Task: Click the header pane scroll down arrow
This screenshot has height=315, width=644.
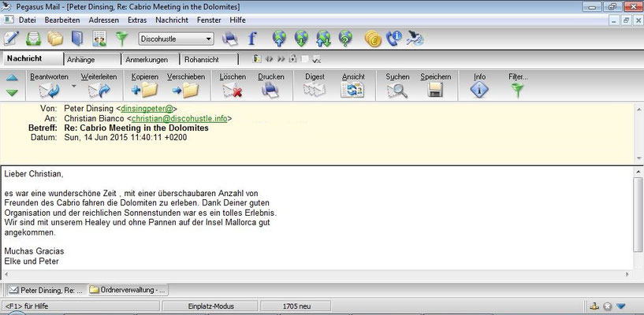Action: 638,158
